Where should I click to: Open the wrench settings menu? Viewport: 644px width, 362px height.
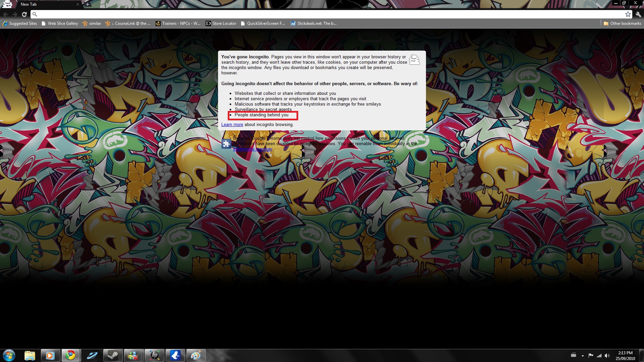point(638,14)
